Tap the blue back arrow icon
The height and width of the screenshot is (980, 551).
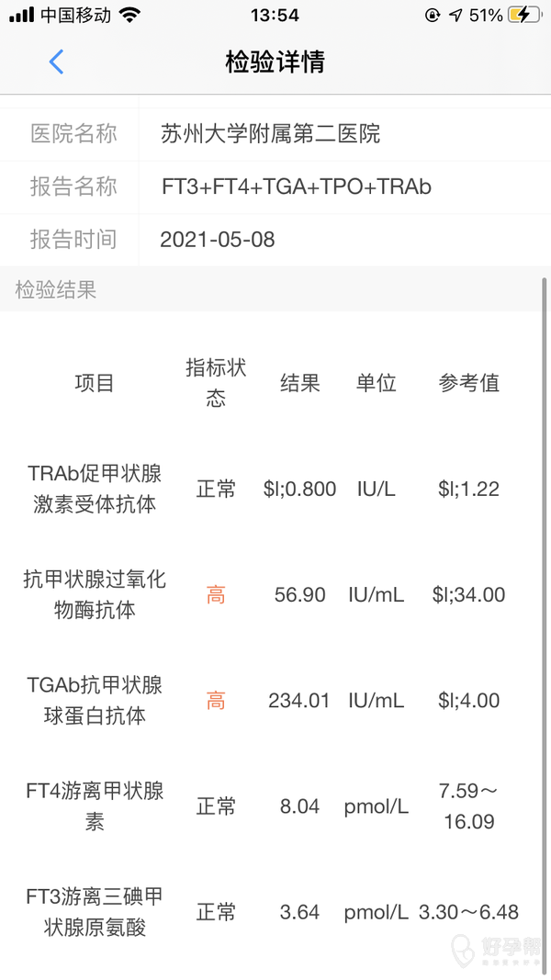pyautogui.click(x=56, y=62)
